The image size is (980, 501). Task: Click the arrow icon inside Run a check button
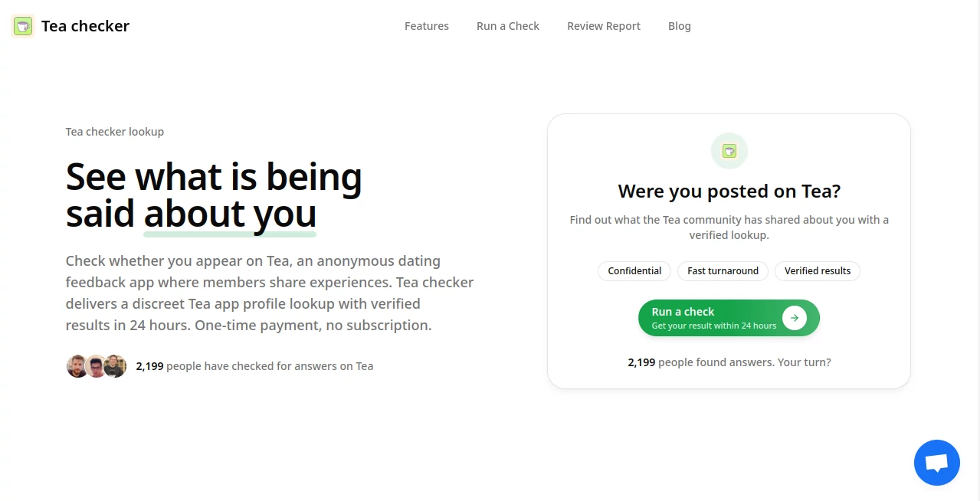tap(794, 317)
